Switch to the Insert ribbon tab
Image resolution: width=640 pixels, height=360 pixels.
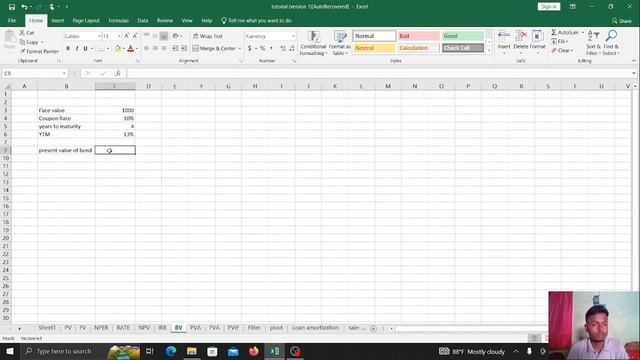pyautogui.click(x=58, y=20)
